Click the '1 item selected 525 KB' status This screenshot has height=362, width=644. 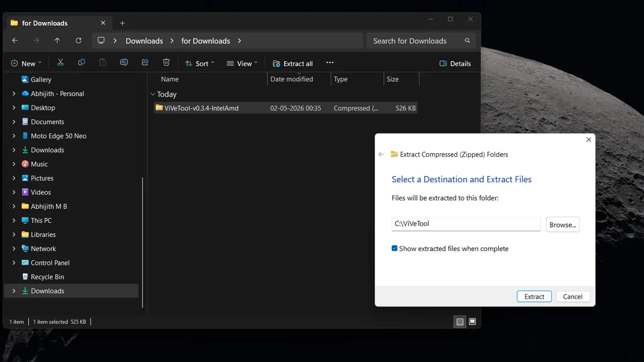point(60,322)
